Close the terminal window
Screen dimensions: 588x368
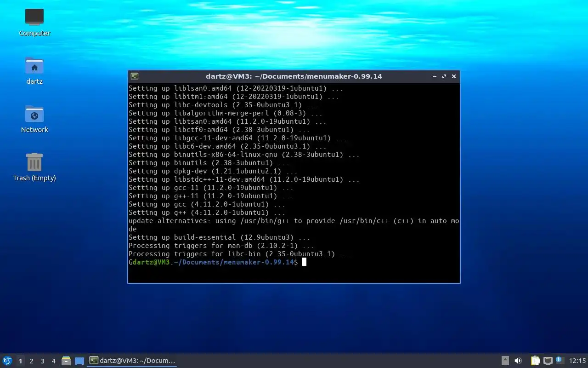coord(454,76)
